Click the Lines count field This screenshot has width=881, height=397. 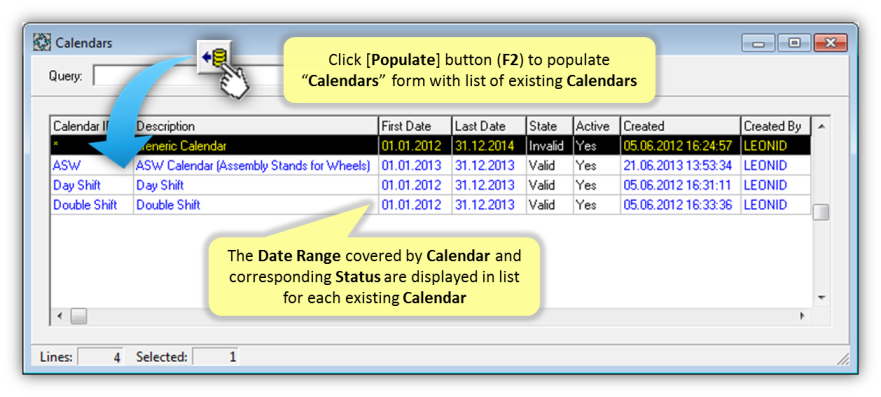coord(101,357)
